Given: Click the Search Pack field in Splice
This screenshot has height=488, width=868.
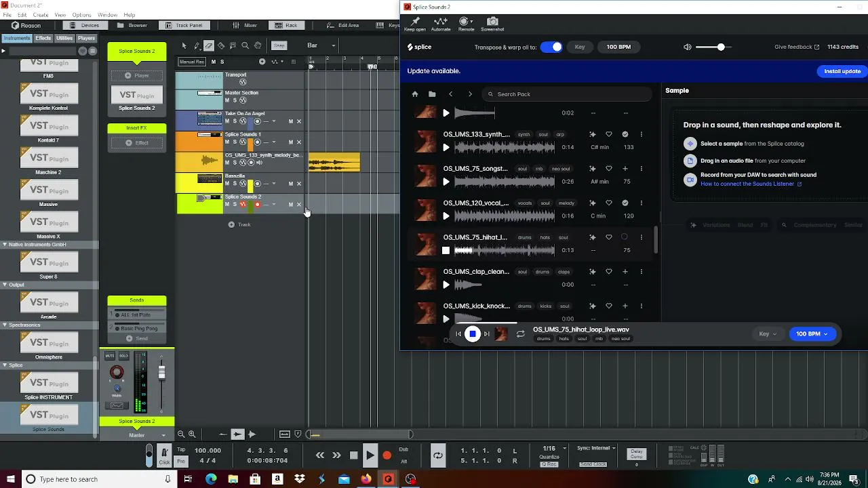Looking at the screenshot, I should pyautogui.click(x=568, y=94).
